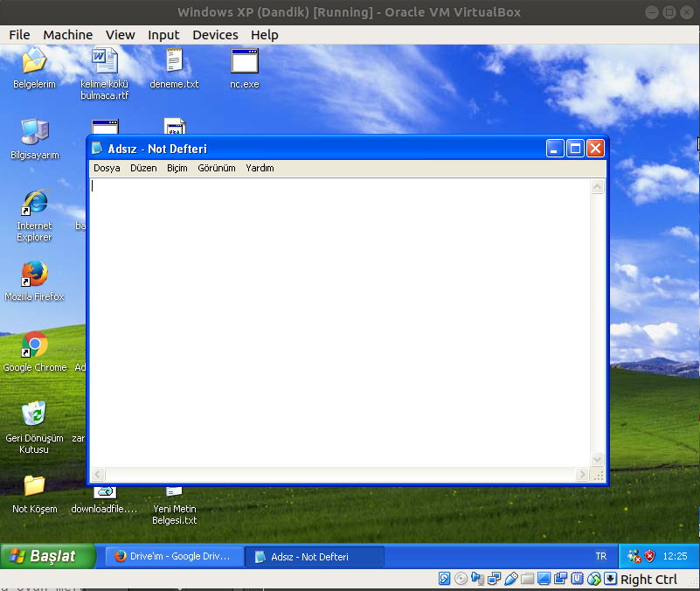Viewport: 700px width, 591px height.
Task: Maximize the Not Defteri window
Action: [575, 149]
